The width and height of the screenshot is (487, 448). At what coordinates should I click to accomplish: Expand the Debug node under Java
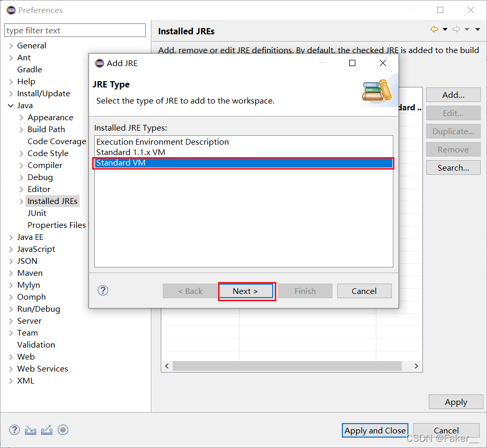click(x=21, y=177)
